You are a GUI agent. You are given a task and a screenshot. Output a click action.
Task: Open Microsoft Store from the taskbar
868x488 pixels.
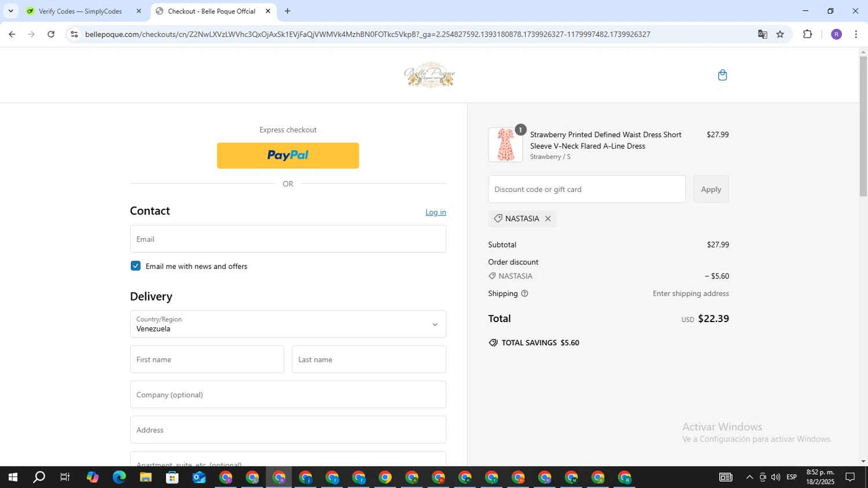(172, 477)
